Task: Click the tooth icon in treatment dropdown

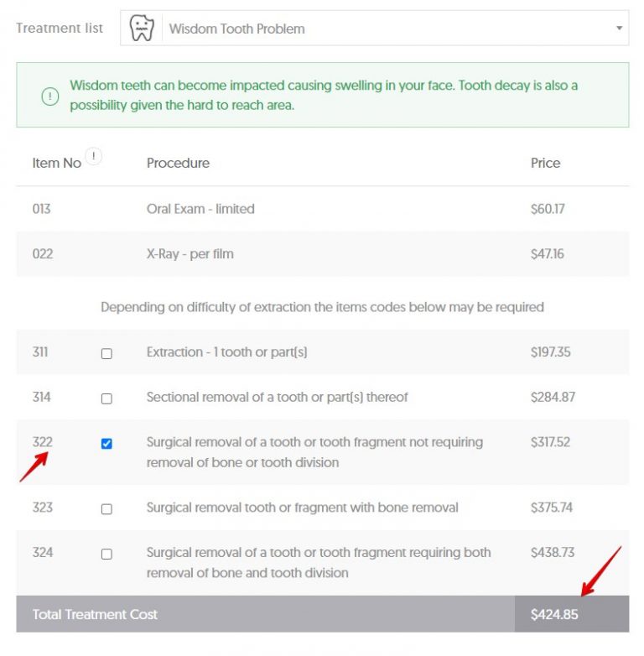Action: 143,29
